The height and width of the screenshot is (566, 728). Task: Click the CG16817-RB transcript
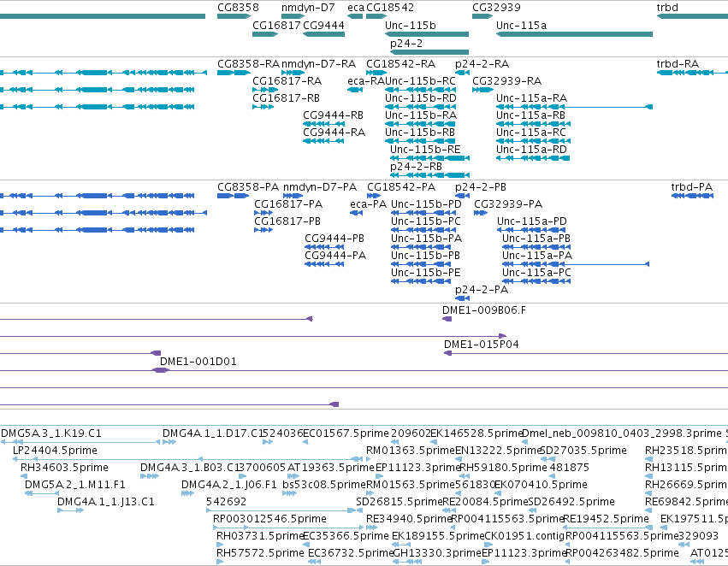click(x=263, y=107)
